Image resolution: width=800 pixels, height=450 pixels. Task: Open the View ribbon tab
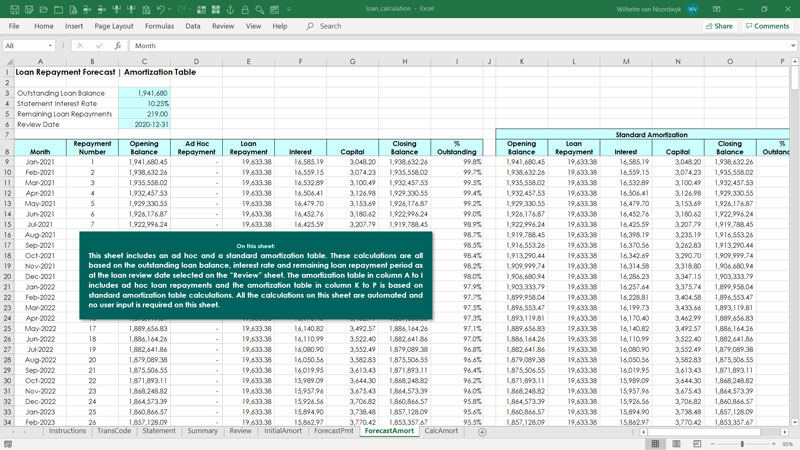[253, 26]
